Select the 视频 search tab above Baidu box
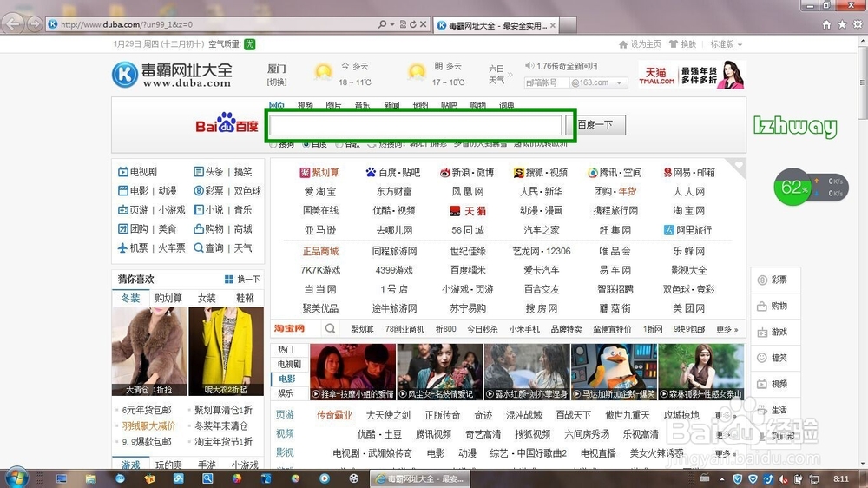Image resolution: width=868 pixels, height=488 pixels. [305, 105]
